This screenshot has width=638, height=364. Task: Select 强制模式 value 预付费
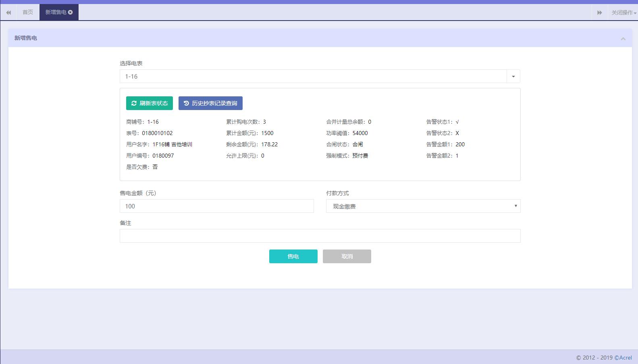point(360,156)
